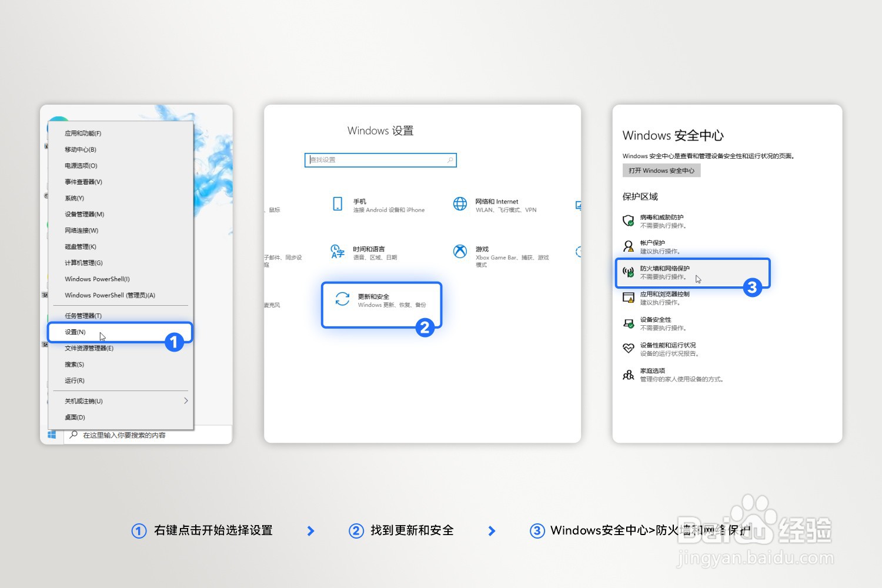Open 病毒和威胁防护 protection area

point(662,218)
